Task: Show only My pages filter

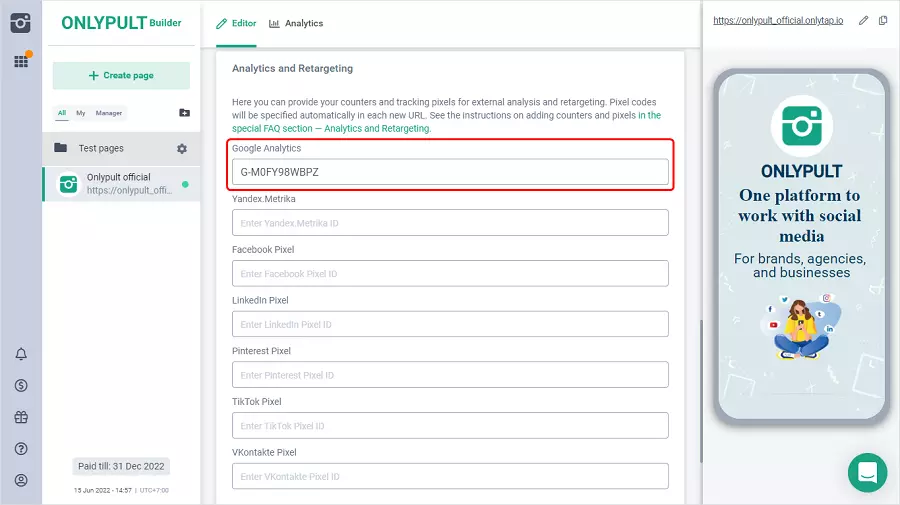Action: pyautogui.click(x=81, y=113)
